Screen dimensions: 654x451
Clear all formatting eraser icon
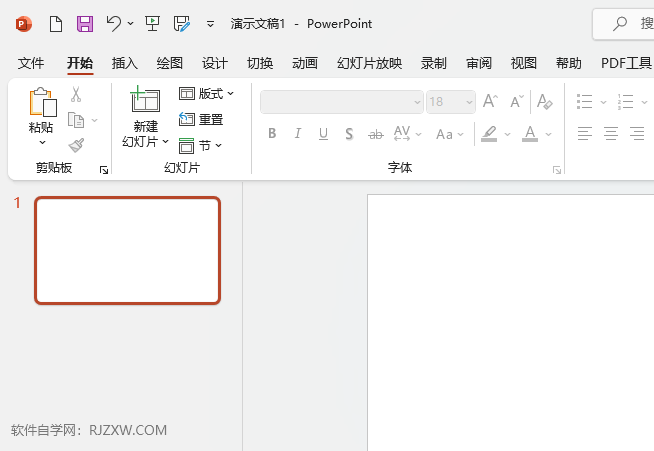[545, 101]
